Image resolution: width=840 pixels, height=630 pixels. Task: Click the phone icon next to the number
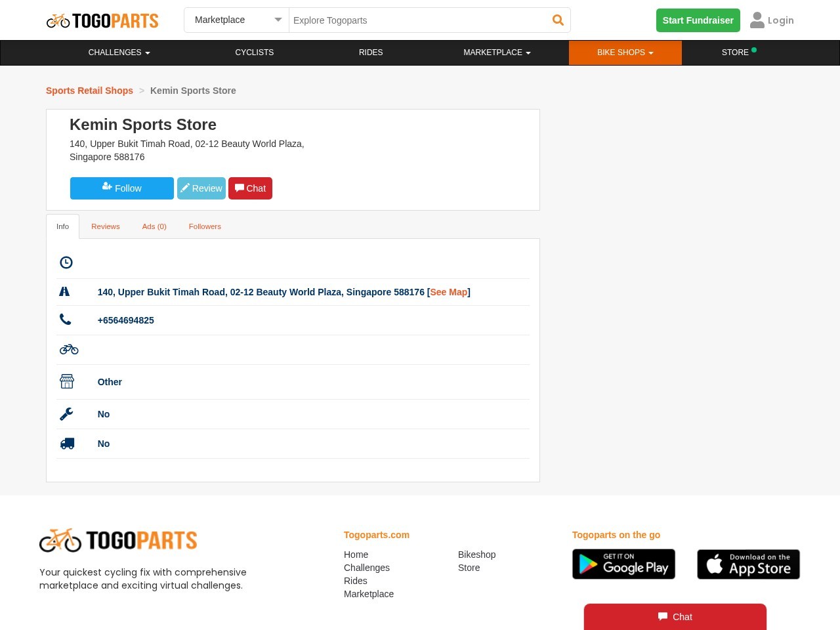66,319
